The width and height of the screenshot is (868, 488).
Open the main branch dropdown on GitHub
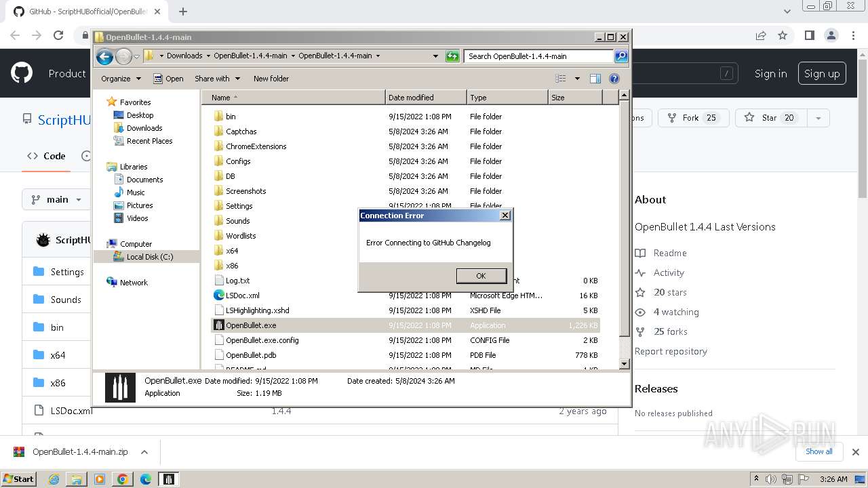click(x=57, y=199)
